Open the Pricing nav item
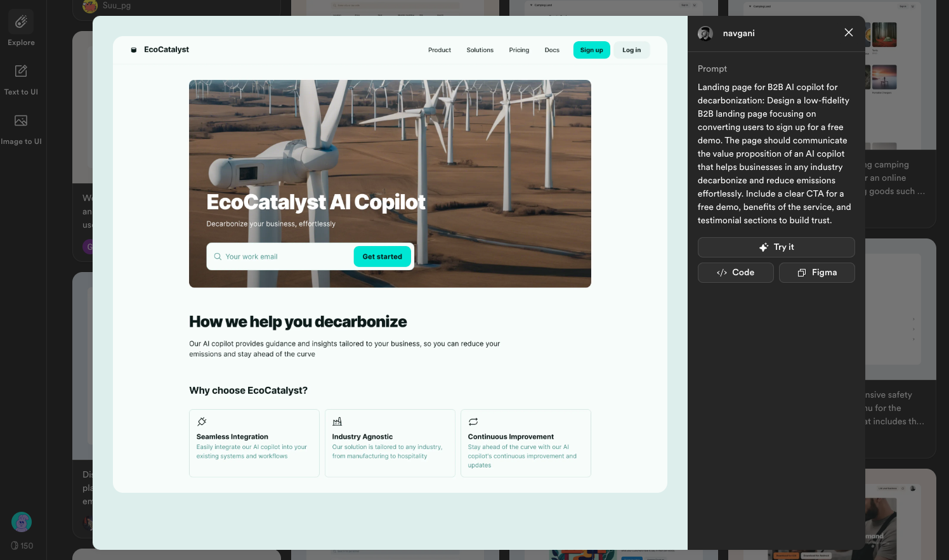949x560 pixels. point(519,50)
